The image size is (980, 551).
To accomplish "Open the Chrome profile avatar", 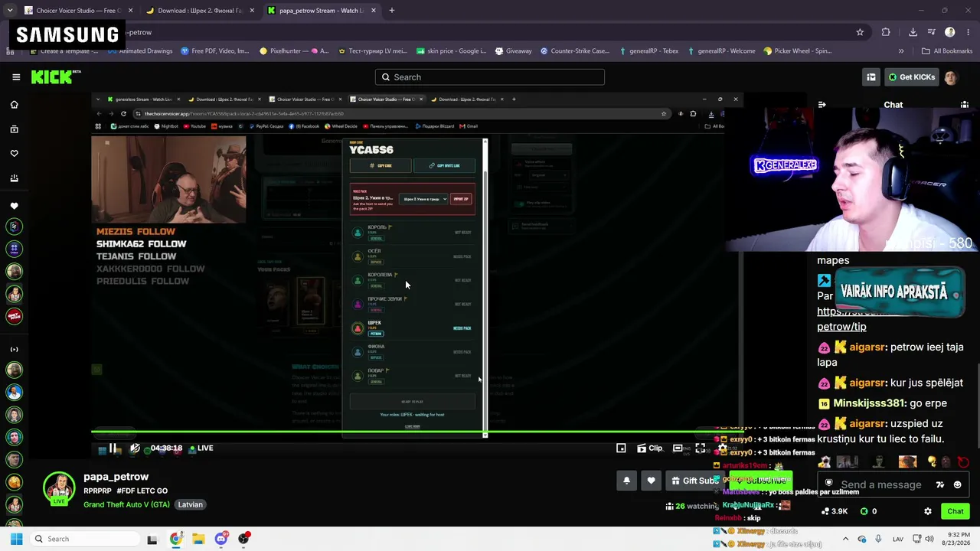I will (x=950, y=32).
